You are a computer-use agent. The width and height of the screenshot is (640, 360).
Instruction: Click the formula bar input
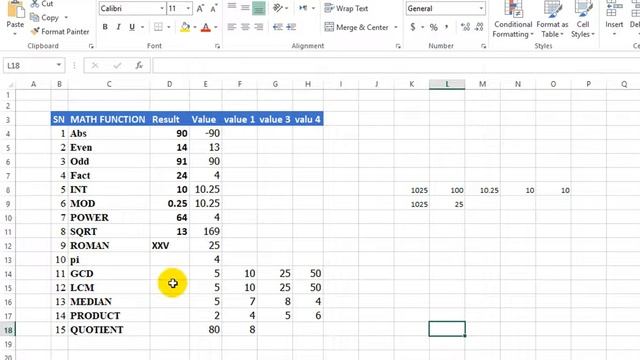396,65
